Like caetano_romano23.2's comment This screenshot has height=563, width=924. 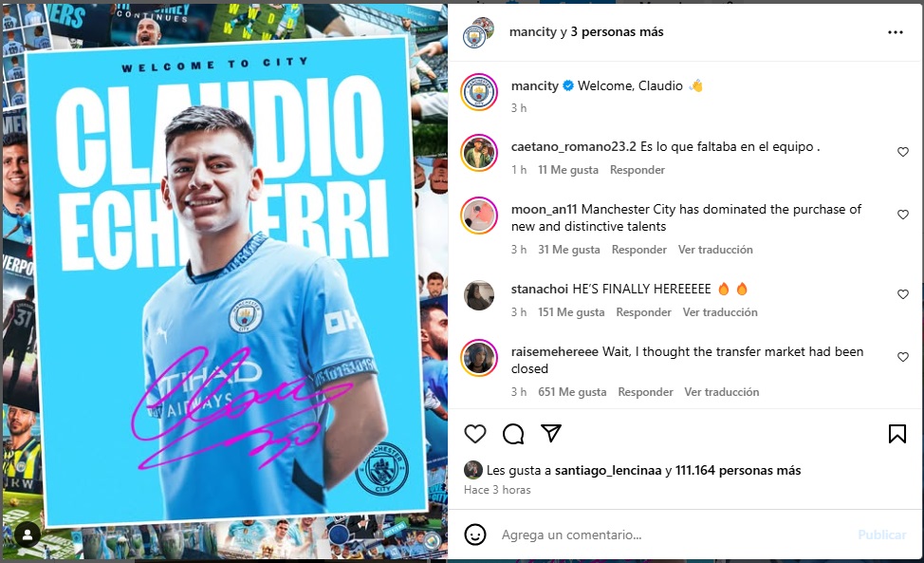pos(903,152)
